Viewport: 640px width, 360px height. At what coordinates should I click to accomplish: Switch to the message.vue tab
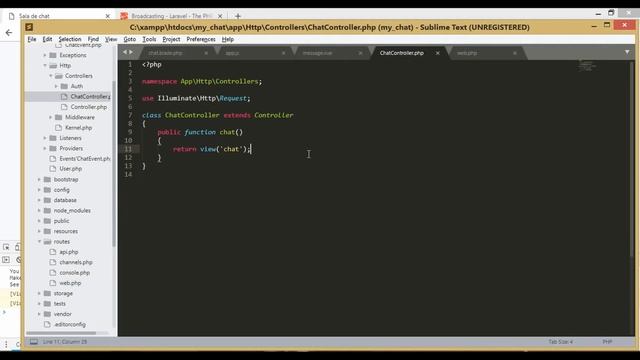pyautogui.click(x=317, y=53)
